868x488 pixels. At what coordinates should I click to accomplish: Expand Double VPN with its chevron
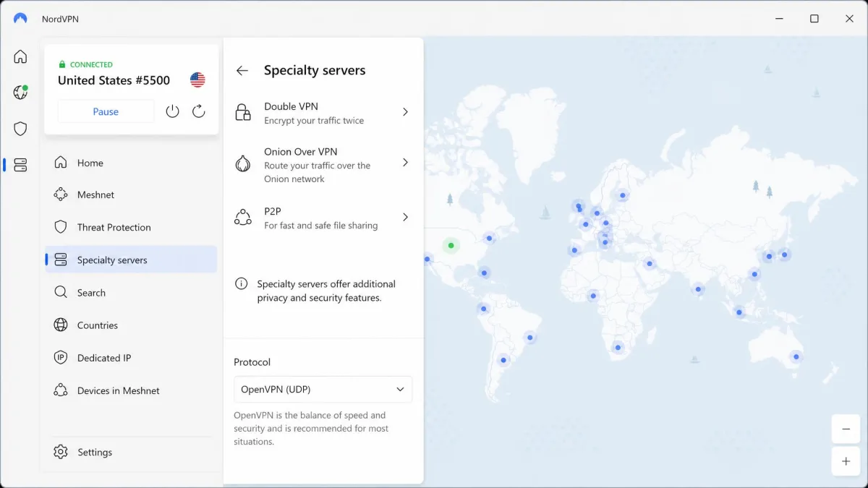pos(405,112)
